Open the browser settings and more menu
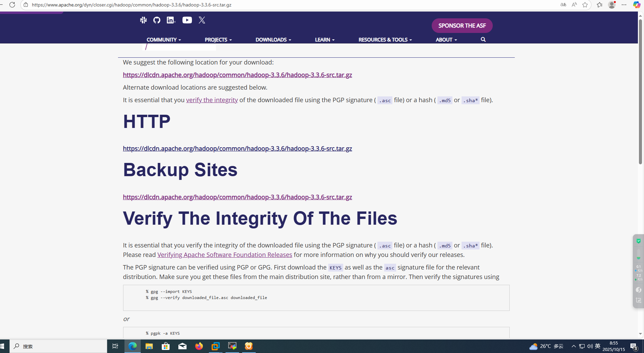Viewport: 644px width, 353px height. pos(624,5)
